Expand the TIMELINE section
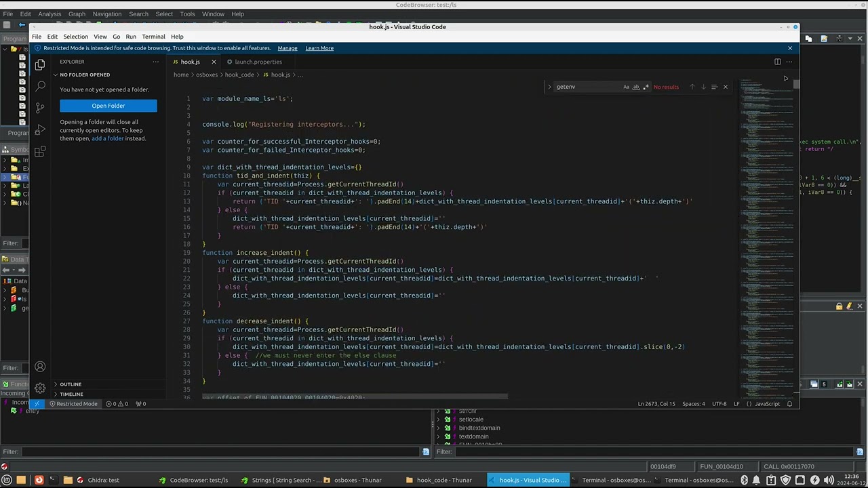 point(71,394)
